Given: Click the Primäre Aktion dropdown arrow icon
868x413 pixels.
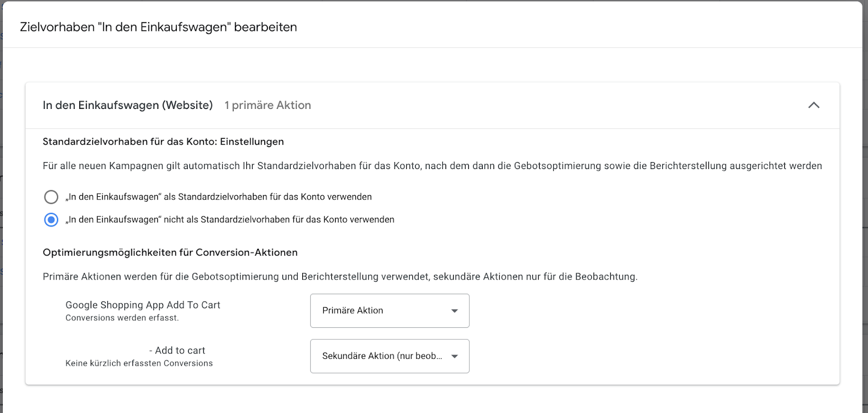Looking at the screenshot, I should [455, 311].
